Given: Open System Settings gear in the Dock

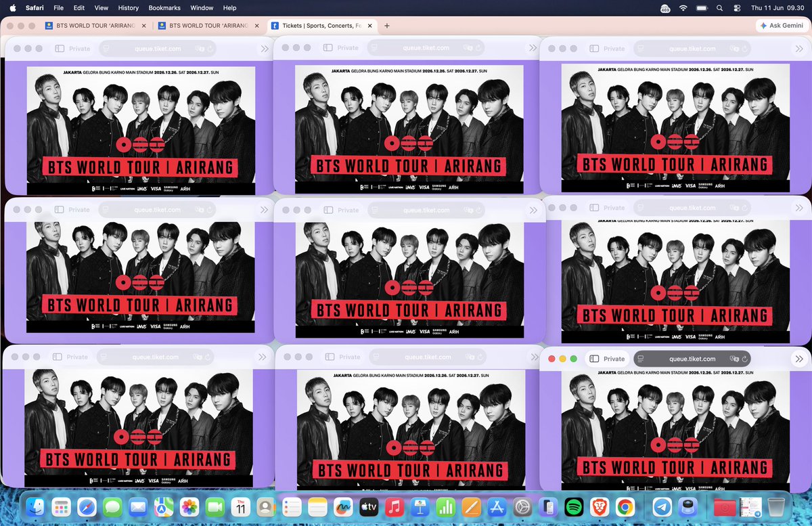Looking at the screenshot, I should pyautogui.click(x=521, y=506).
